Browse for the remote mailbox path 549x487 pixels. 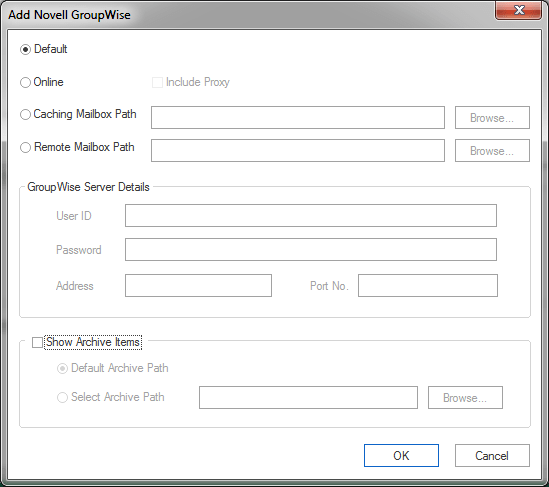(x=492, y=151)
